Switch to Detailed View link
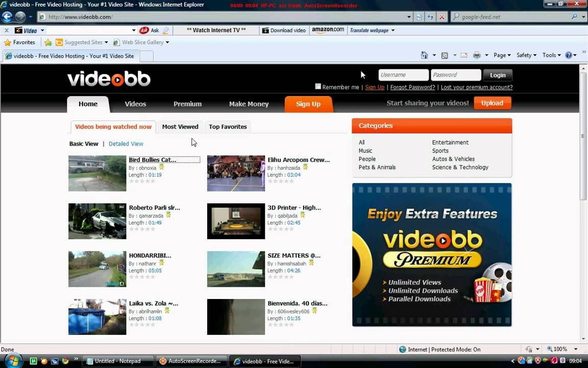The width and height of the screenshot is (588, 368). (x=126, y=144)
